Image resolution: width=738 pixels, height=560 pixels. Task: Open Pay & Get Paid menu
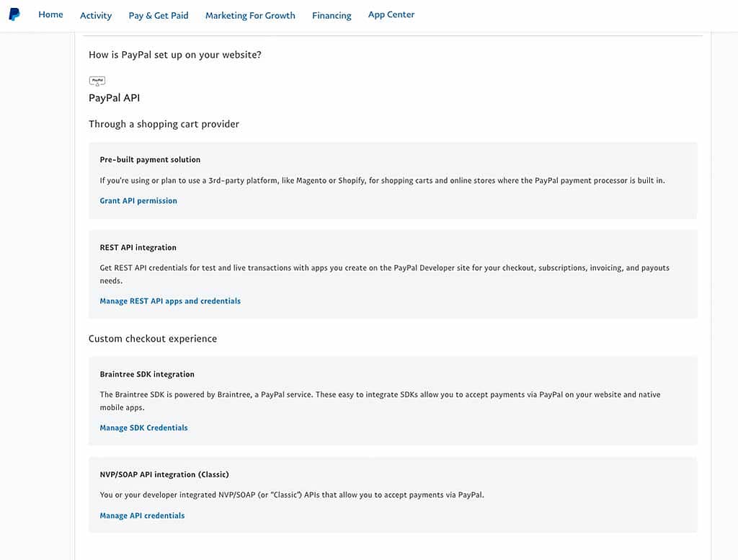pyautogui.click(x=159, y=16)
